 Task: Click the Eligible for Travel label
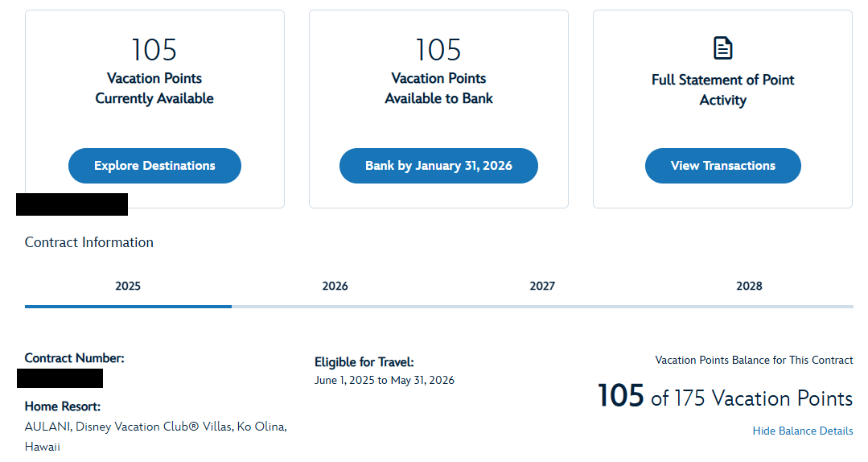click(364, 362)
